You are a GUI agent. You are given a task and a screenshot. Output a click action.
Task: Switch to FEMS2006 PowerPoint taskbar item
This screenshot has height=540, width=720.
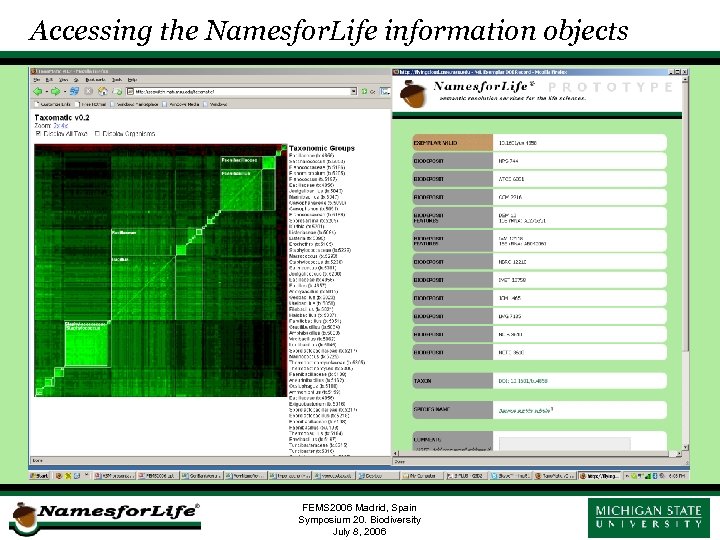(x=159, y=476)
